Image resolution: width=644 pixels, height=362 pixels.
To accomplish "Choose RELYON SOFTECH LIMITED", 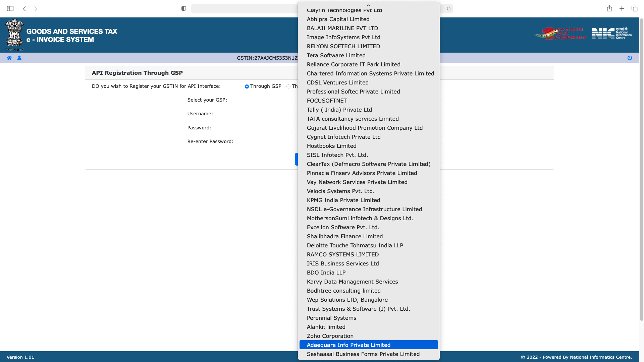I will pyautogui.click(x=369, y=47).
